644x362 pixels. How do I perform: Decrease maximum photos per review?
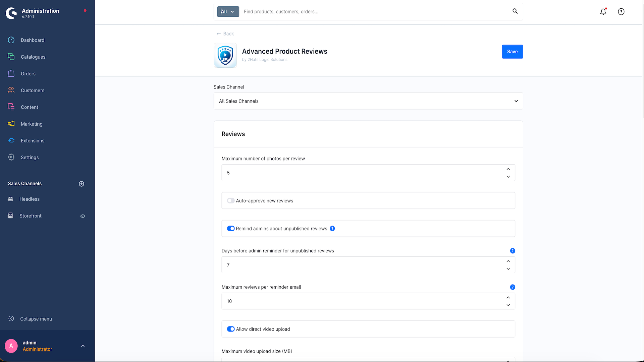coord(508,177)
